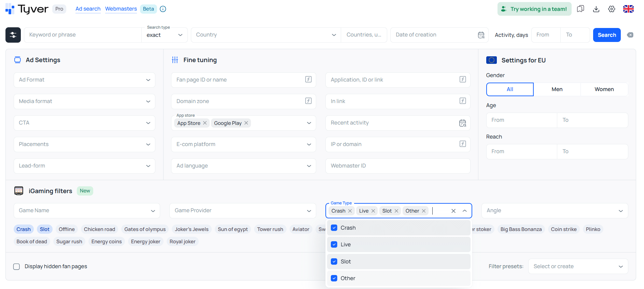
Task: Select the Aviator game tag
Action: pos(301,229)
